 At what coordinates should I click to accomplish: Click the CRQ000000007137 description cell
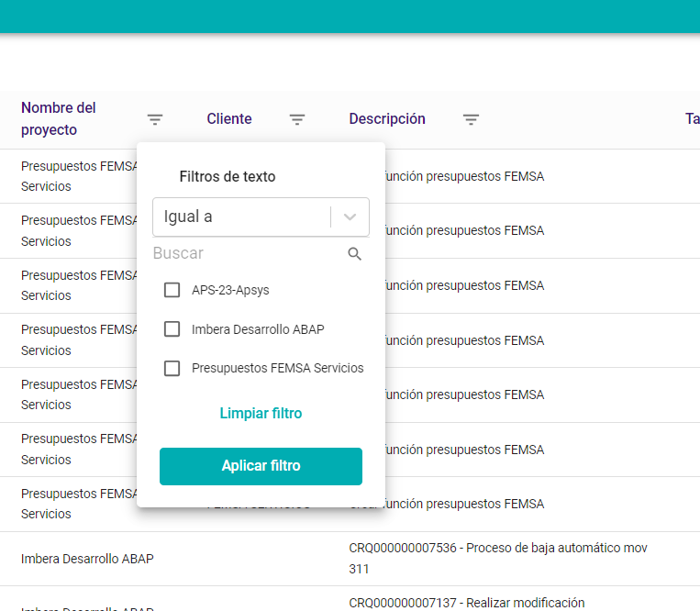pyautogui.click(x=466, y=603)
